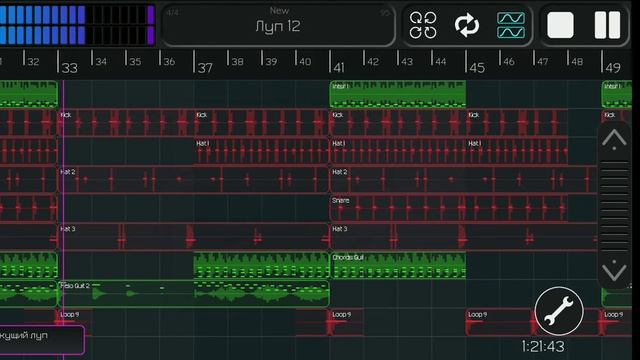Select the Kick clip starting at bar 37
The image size is (640, 360).
point(261,123)
